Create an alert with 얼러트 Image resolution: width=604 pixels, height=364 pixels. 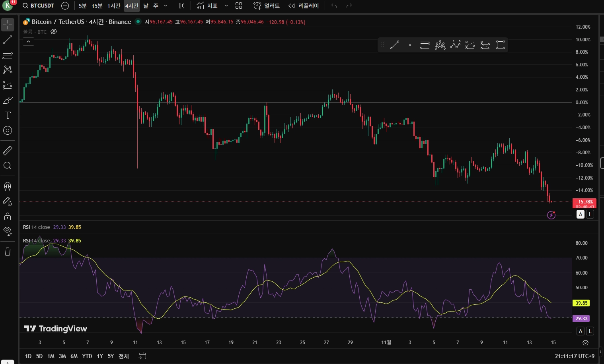tap(267, 6)
